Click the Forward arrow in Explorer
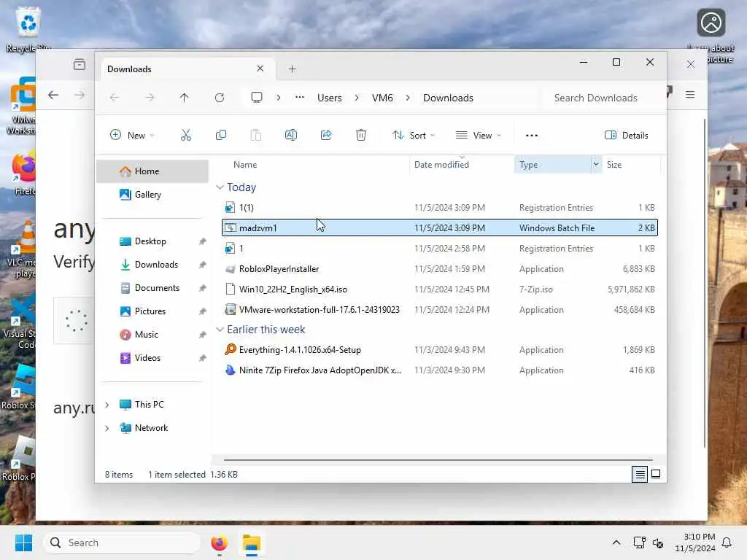 click(x=150, y=98)
